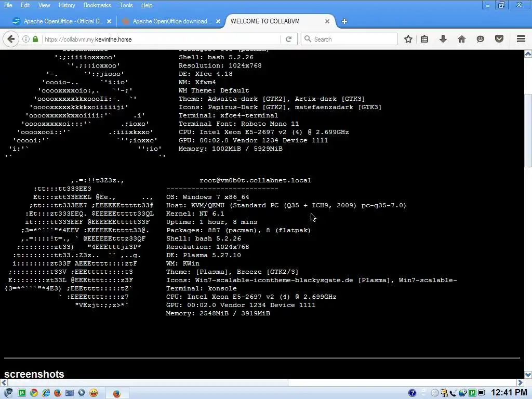Click the line Memory: 1002MiB / 5929MiB

(x=230, y=149)
